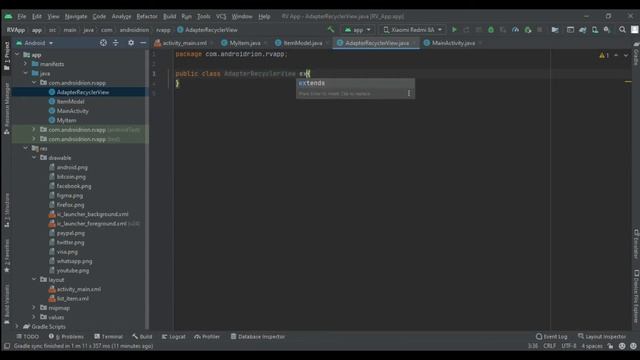Expand the mipmap folder
Screen dimensions: 640x360
pos(34,308)
